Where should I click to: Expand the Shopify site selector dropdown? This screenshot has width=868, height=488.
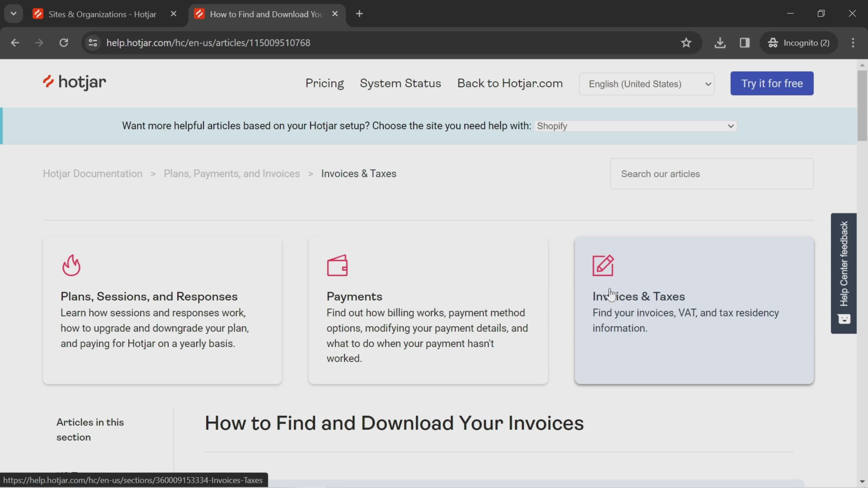[635, 126]
